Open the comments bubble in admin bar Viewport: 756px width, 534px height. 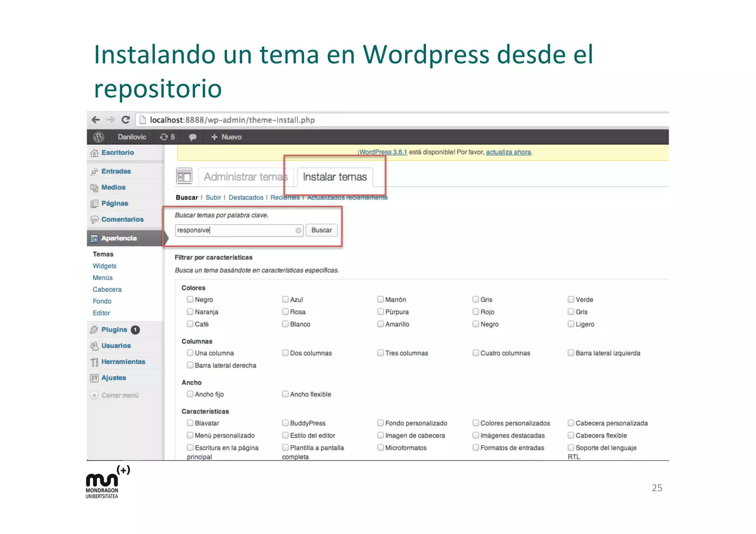[x=193, y=137]
